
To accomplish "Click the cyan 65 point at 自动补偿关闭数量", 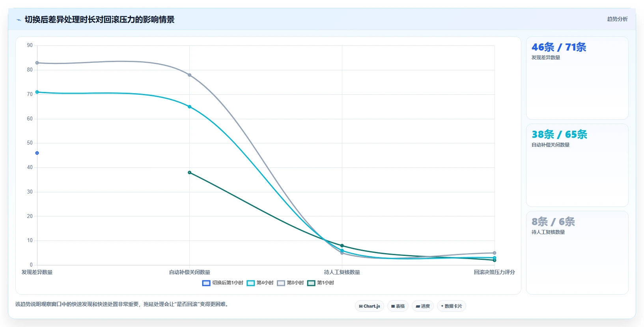I will click(190, 107).
